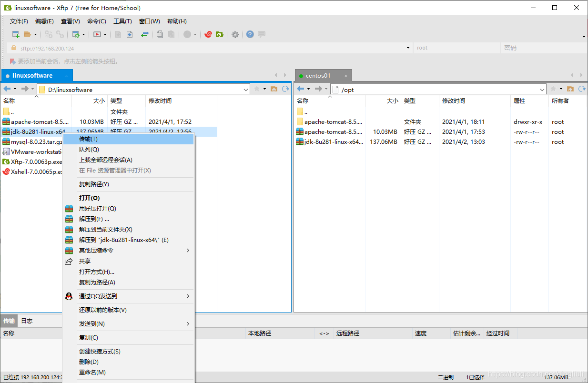Viewport: 588px width, 383px height.
Task: Expand the open folder dropdown arrow
Action: tap(36, 34)
